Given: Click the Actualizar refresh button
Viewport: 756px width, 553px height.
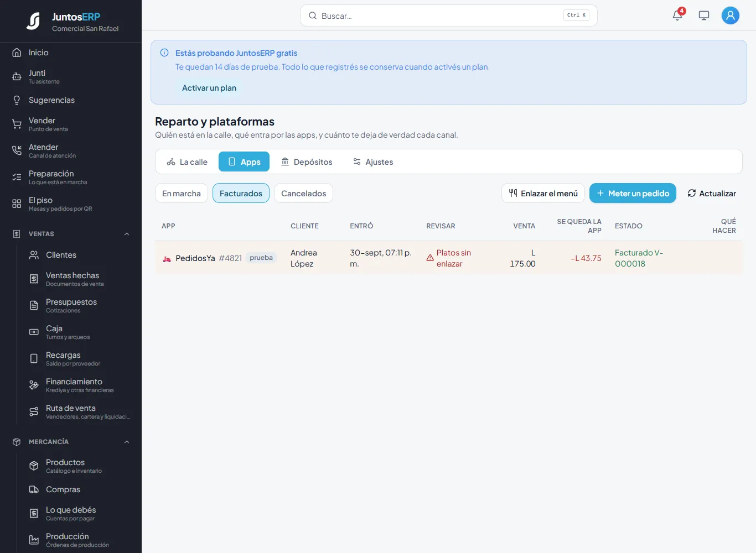Looking at the screenshot, I should [712, 193].
